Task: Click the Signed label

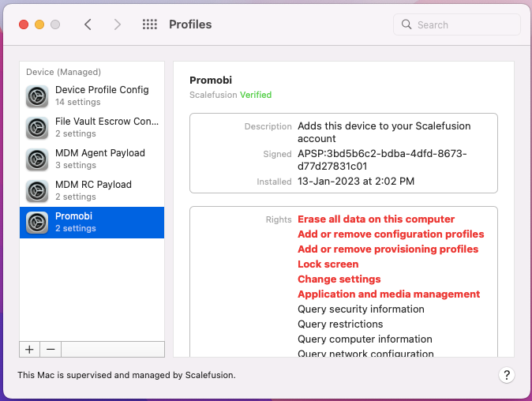Action: pos(277,154)
